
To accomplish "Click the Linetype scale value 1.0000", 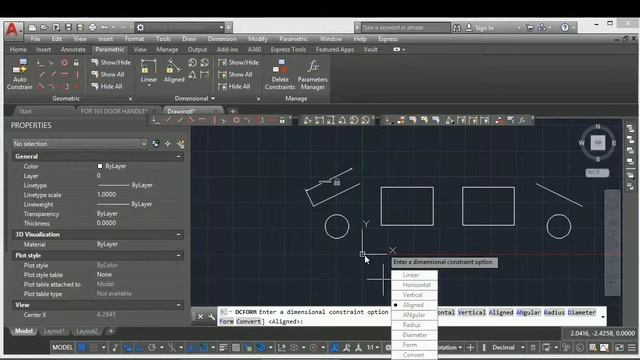I will (106, 195).
